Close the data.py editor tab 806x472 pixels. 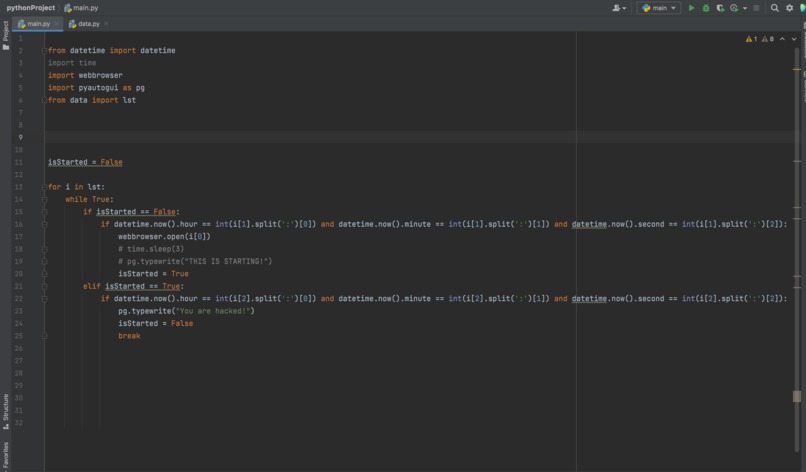[x=106, y=24]
